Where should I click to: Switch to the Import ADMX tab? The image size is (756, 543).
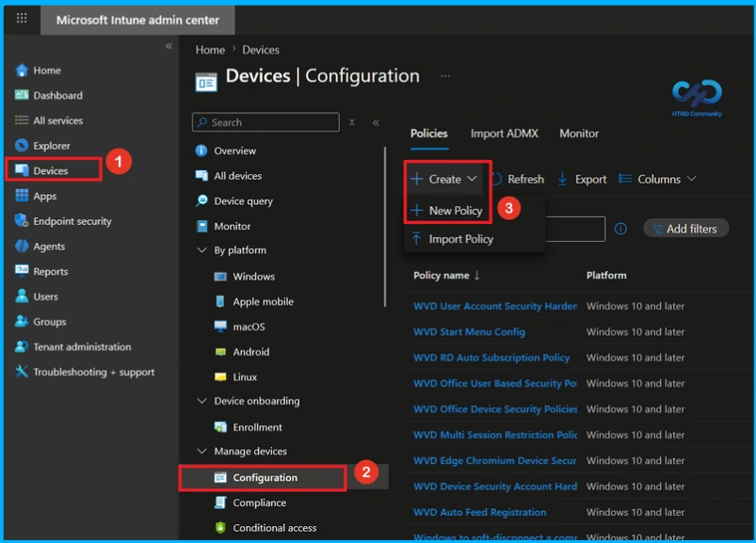[x=505, y=134]
